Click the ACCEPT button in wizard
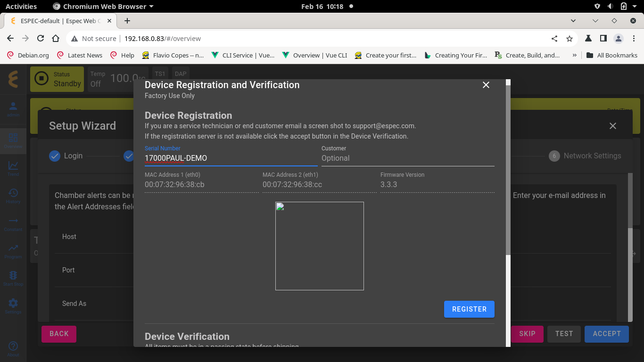This screenshot has height=362, width=644. click(x=607, y=334)
